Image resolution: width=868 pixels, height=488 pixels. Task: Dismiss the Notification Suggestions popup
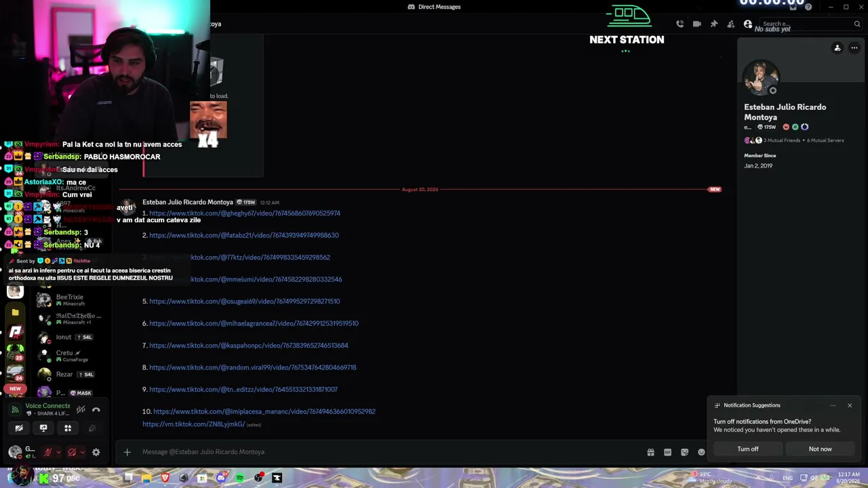[x=850, y=405]
